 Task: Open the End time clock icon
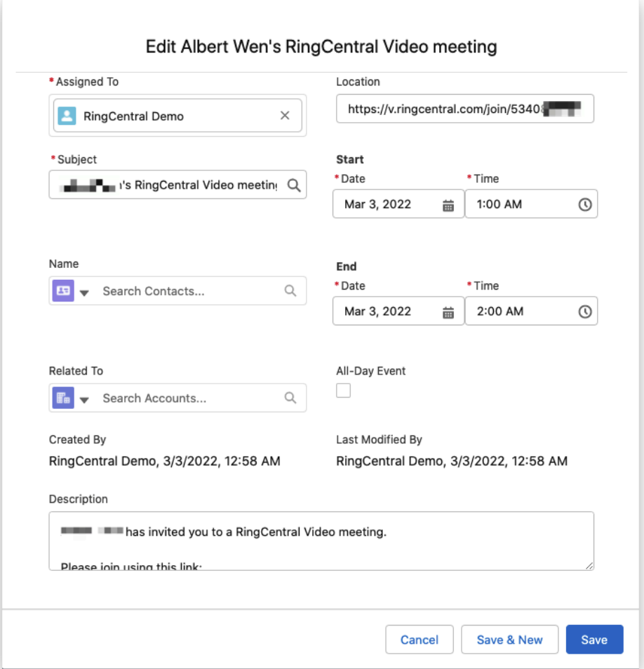584,312
